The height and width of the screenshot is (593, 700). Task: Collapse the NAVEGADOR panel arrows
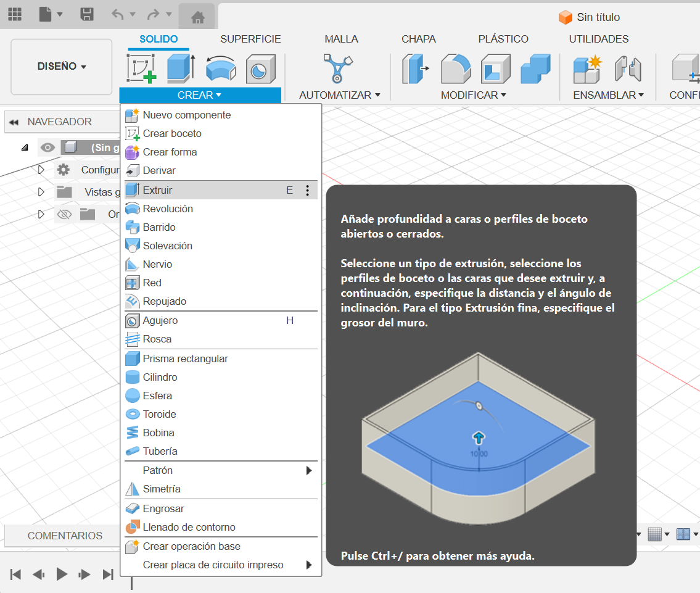[x=14, y=122]
